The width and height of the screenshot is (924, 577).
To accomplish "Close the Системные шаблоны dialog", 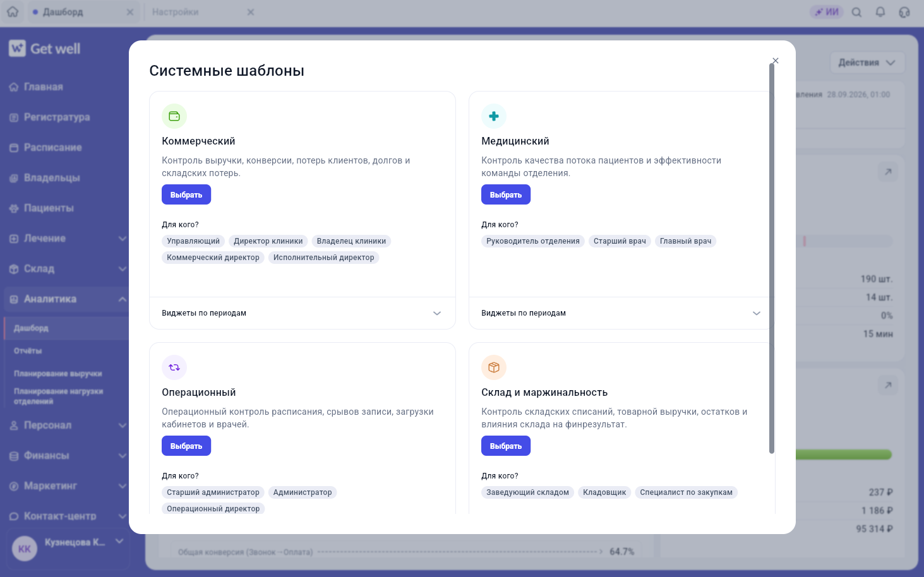I will [x=776, y=61].
